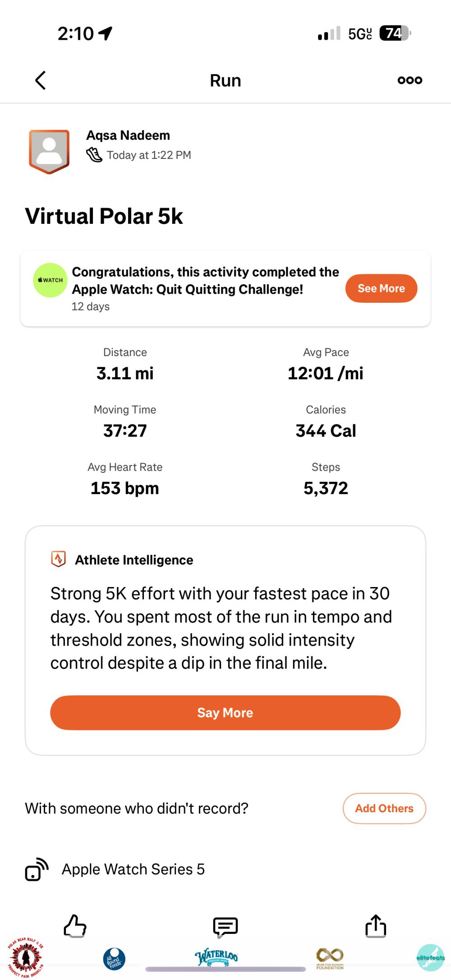Tap the share activity icon
The width and height of the screenshot is (451, 980).
[376, 926]
